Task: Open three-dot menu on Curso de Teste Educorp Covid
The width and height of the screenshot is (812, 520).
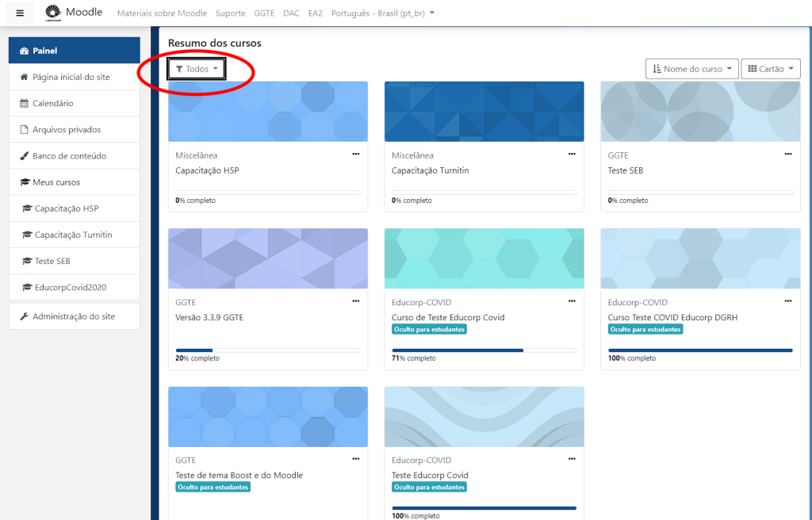Action: click(572, 301)
